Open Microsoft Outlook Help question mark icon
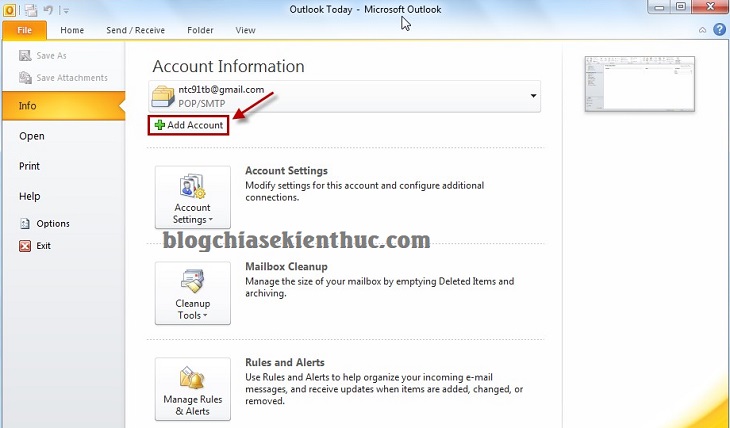Viewport: 730px width, 428px height. coord(719,30)
